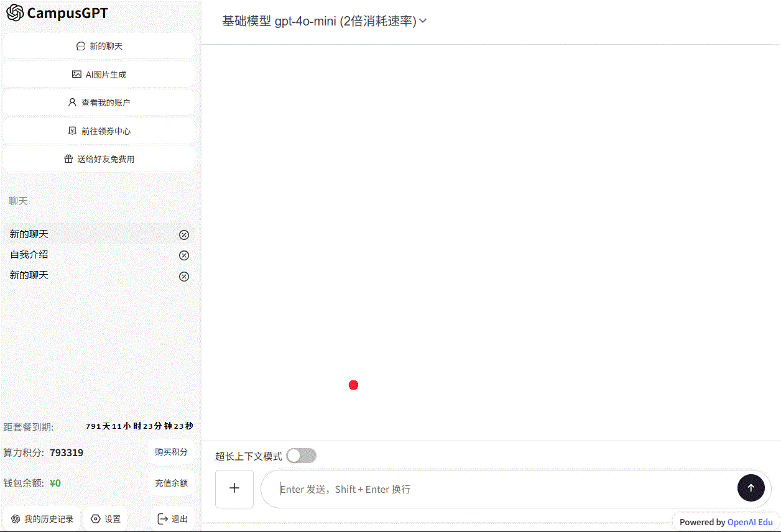Click the plus attachment button
The width and height of the screenshot is (781, 532).
click(x=234, y=489)
